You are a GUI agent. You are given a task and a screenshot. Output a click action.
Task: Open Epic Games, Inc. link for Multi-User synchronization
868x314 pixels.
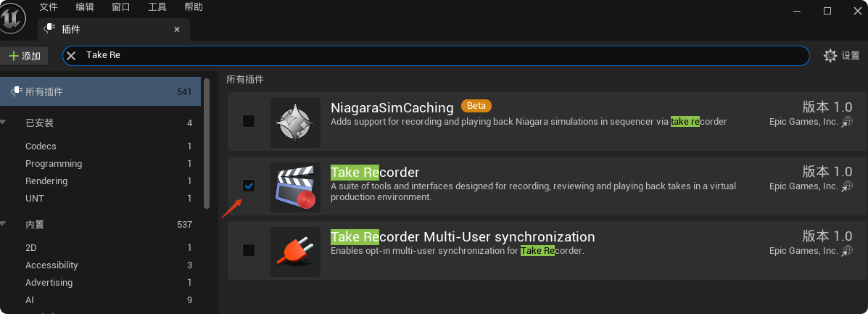pos(803,251)
